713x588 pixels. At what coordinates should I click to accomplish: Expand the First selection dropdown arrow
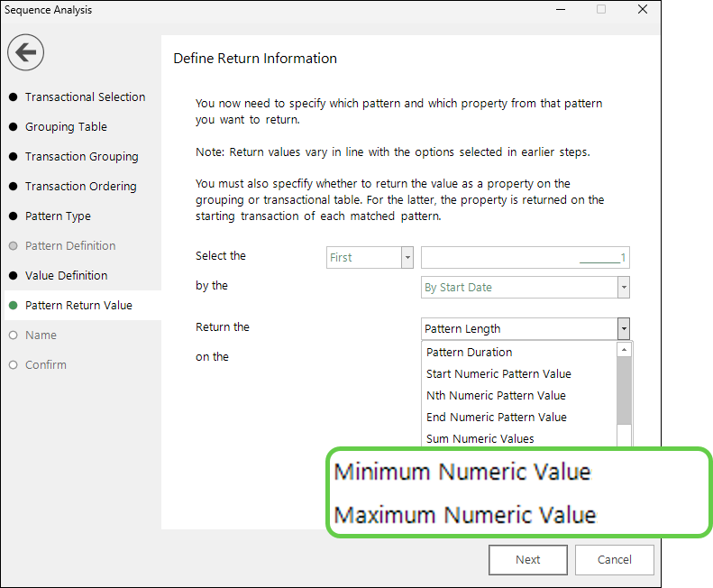[x=407, y=258]
